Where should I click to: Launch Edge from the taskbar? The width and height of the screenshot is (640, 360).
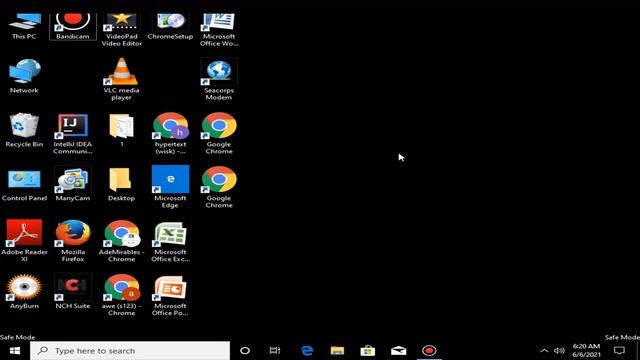pyautogui.click(x=307, y=351)
